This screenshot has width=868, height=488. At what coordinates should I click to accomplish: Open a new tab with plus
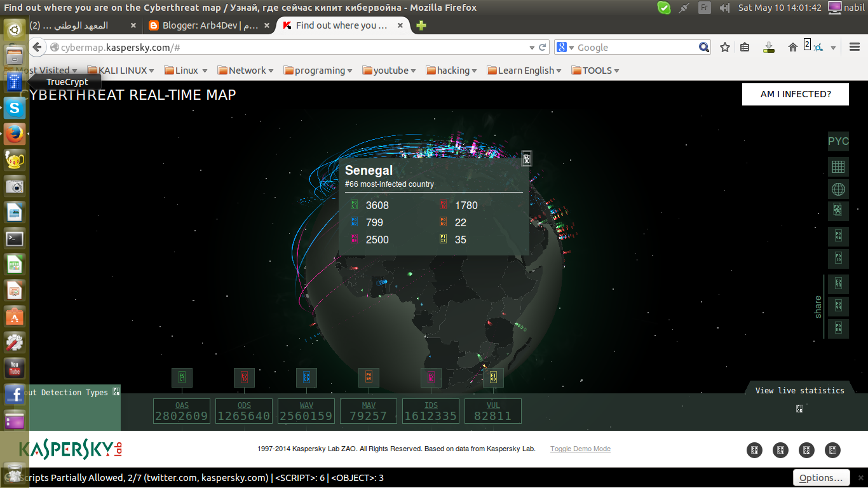(421, 26)
